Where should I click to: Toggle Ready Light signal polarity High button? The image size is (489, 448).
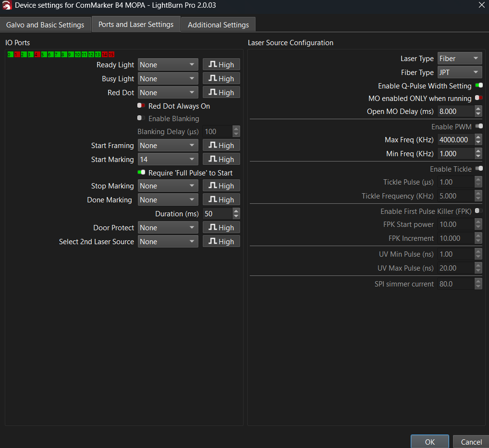[221, 65]
